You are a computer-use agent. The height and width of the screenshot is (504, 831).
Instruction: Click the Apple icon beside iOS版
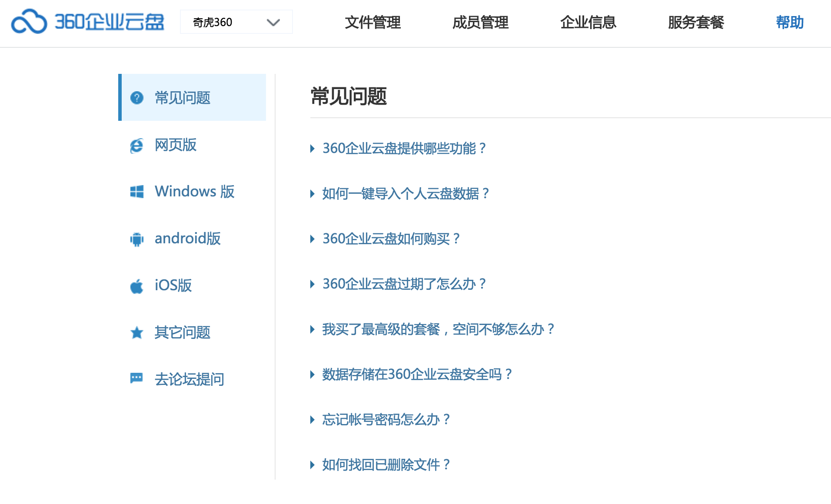pos(137,286)
